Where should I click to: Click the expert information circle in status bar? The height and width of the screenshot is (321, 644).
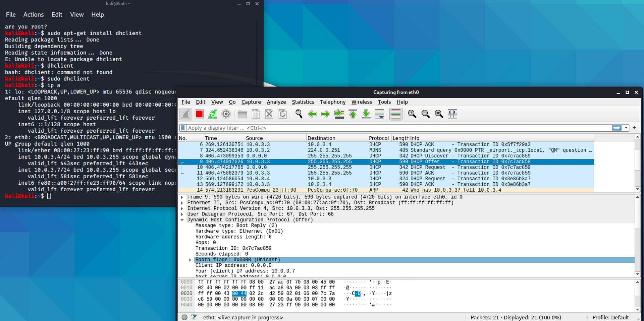point(184,317)
